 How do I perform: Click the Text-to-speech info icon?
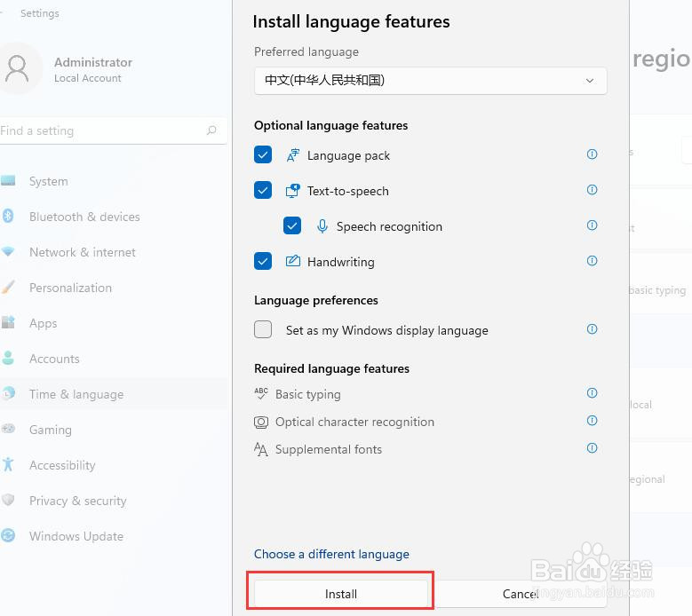(593, 190)
